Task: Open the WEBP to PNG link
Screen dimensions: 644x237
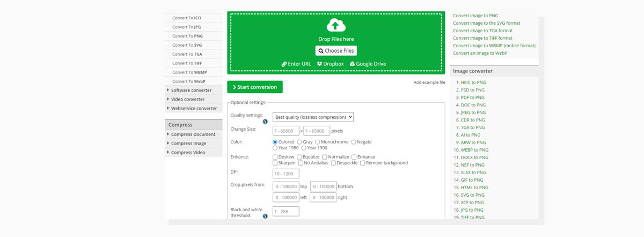Action: [475, 150]
